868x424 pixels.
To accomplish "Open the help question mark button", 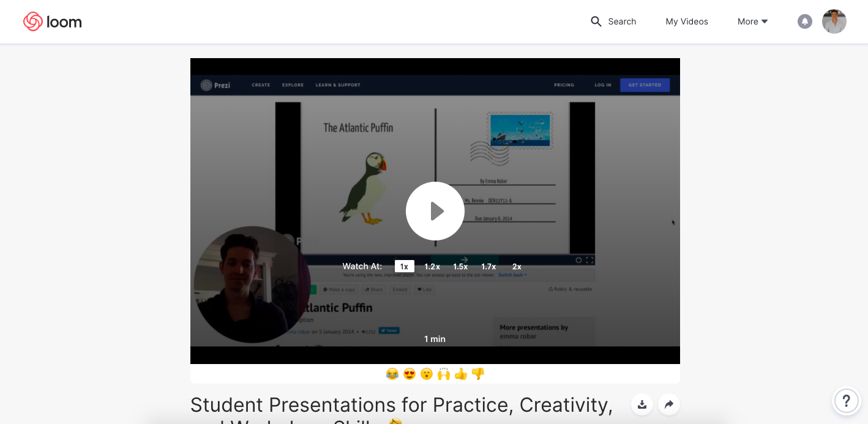I will click(847, 401).
